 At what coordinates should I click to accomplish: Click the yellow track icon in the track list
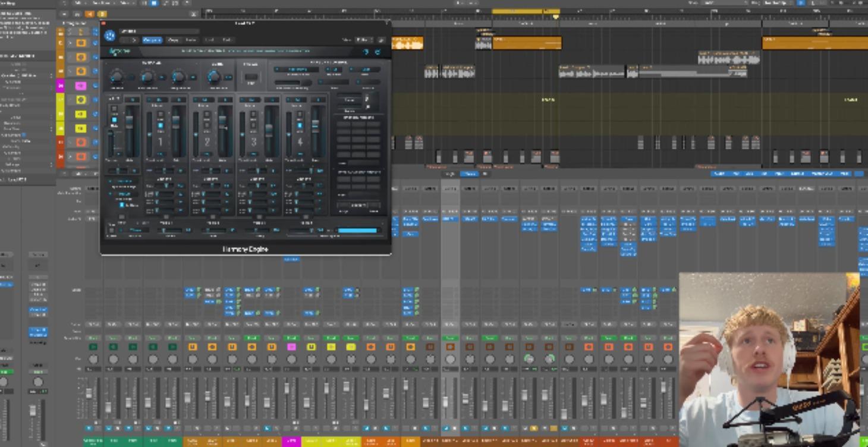pyautogui.click(x=81, y=115)
